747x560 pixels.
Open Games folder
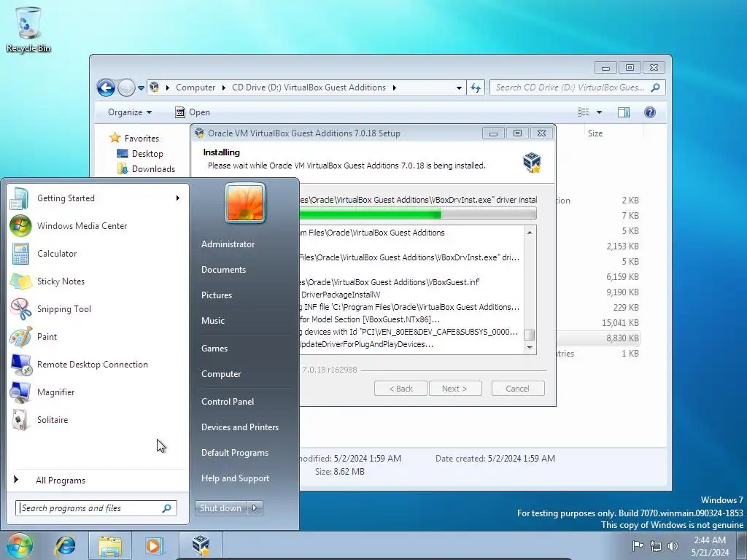tap(214, 349)
